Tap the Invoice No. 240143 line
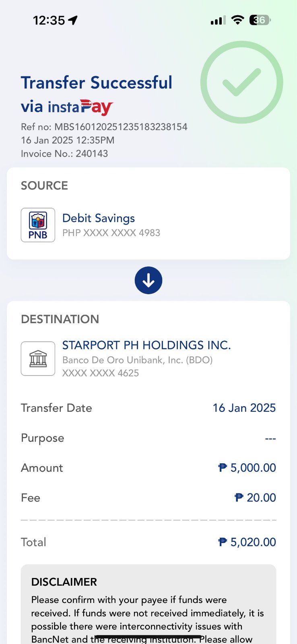 coord(64,153)
